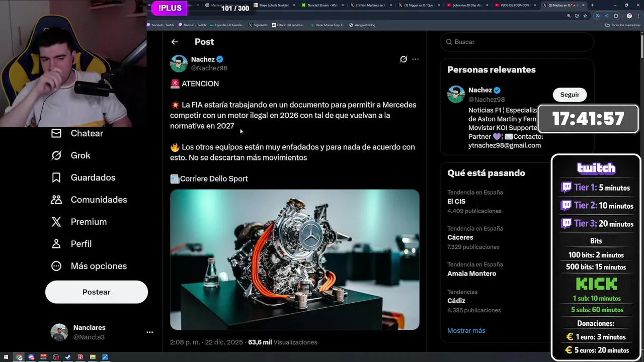Click the Comunidades label in sidebar
This screenshot has height=362, width=644.
[99, 200]
